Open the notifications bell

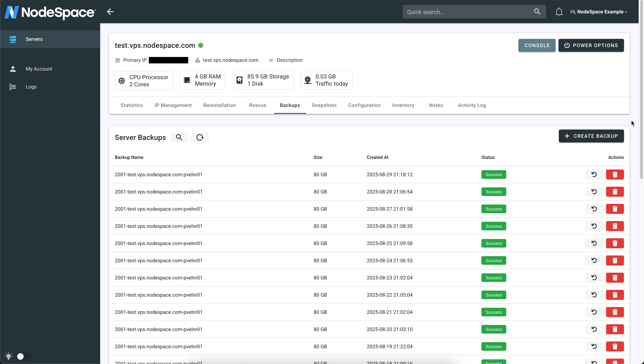click(559, 12)
